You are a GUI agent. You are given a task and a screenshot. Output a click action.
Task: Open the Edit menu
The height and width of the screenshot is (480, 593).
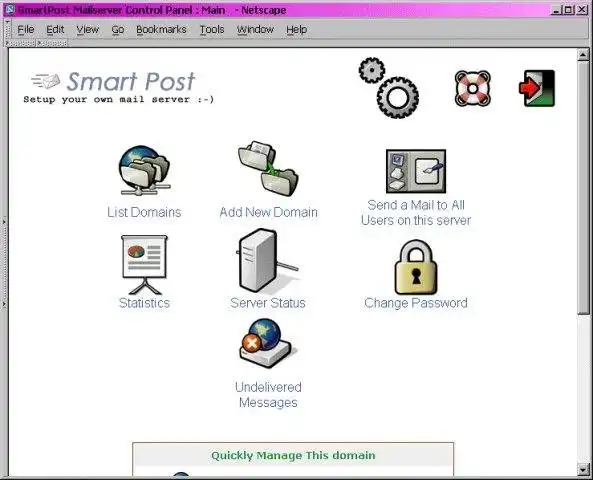click(55, 30)
